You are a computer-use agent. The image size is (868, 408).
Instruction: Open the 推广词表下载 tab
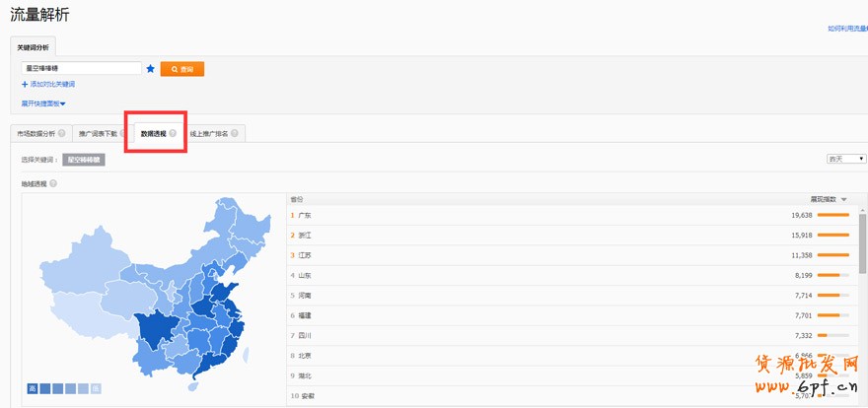tap(97, 133)
